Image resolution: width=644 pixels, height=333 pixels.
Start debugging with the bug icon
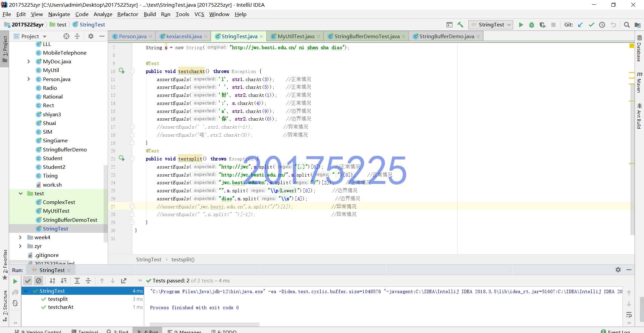coord(532,25)
